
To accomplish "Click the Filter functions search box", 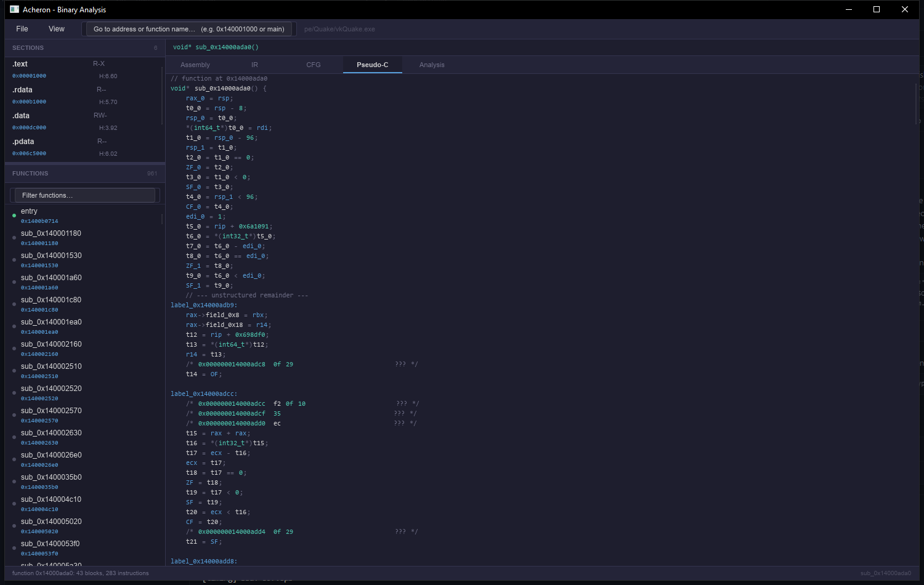I will pos(85,195).
